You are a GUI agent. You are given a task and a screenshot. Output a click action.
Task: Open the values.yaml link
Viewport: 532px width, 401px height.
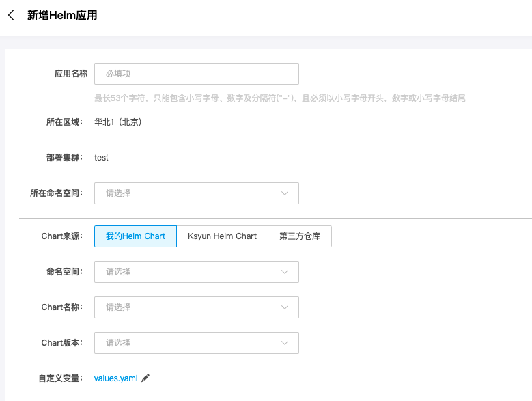click(x=116, y=378)
